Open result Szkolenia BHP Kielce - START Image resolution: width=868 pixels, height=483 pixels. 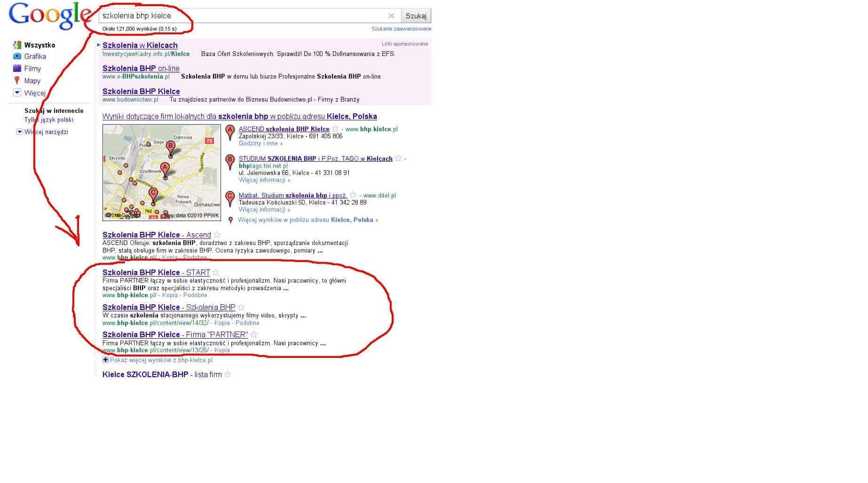[156, 273]
